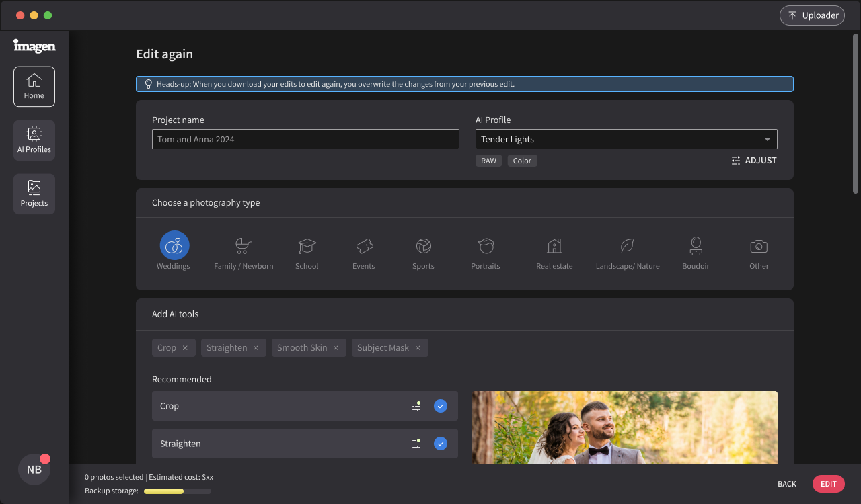Viewport: 861px width, 504px height.
Task: Click the Imagen logo
Action: coord(34,46)
